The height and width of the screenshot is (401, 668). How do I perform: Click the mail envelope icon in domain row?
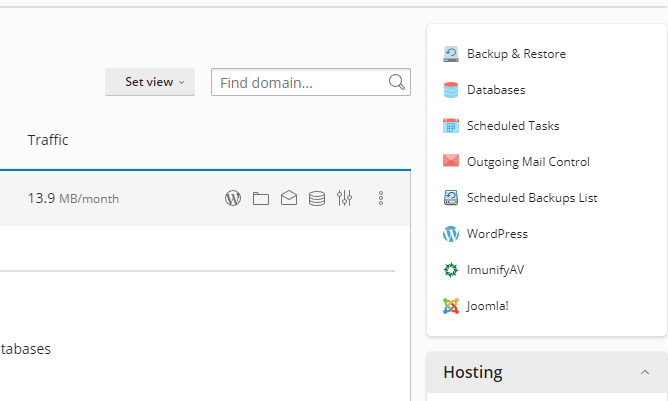pyautogui.click(x=289, y=198)
